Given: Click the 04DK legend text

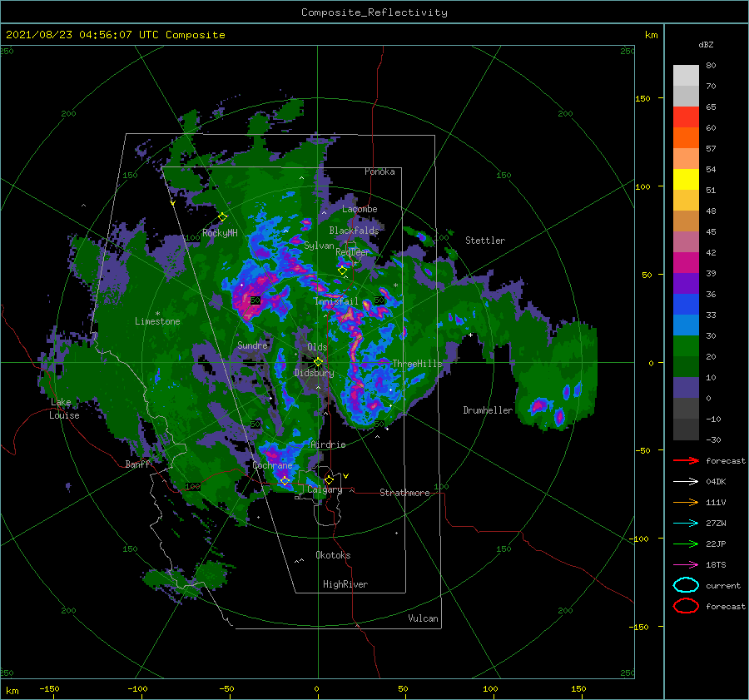Looking at the screenshot, I should click(716, 482).
